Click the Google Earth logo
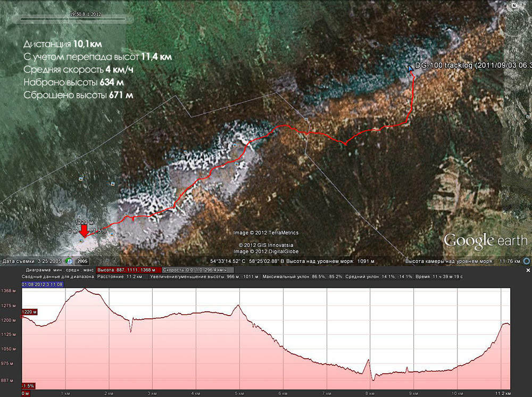532x397 pixels. coord(485,240)
